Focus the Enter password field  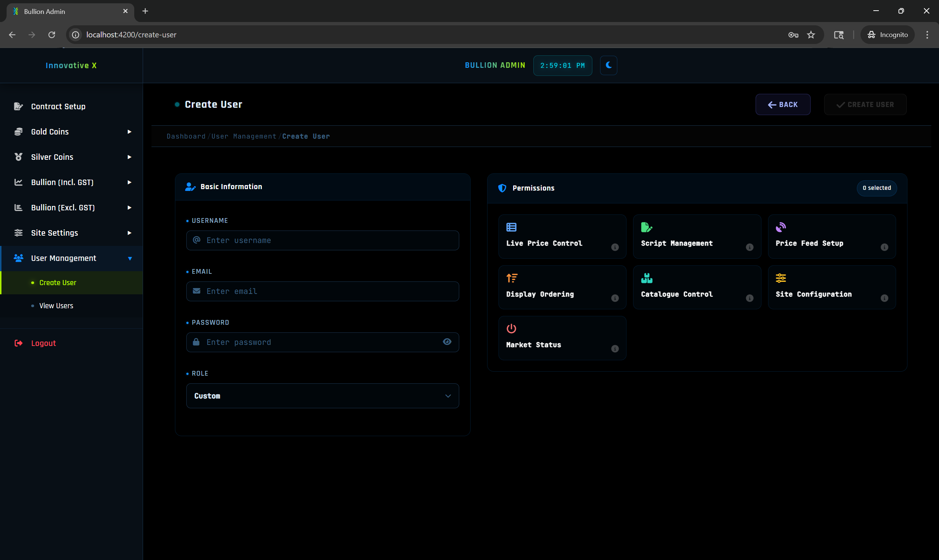[322, 342]
